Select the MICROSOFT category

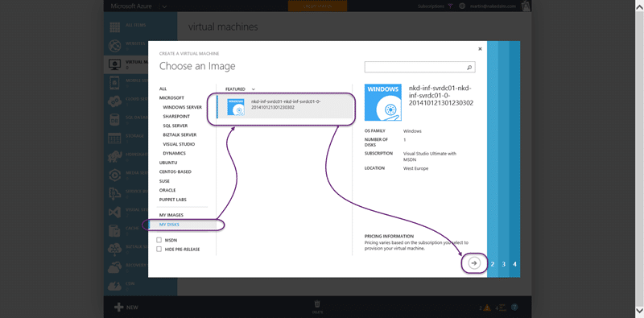coord(171,97)
